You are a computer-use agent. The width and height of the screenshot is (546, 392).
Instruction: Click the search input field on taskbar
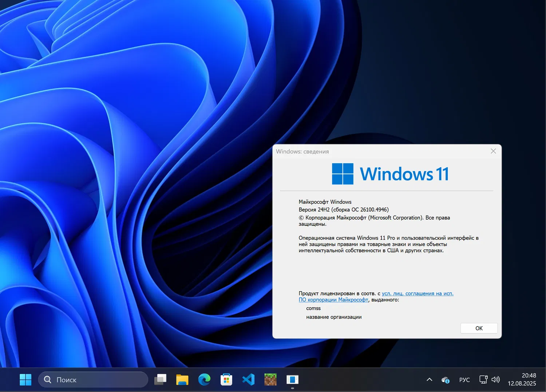click(x=93, y=379)
